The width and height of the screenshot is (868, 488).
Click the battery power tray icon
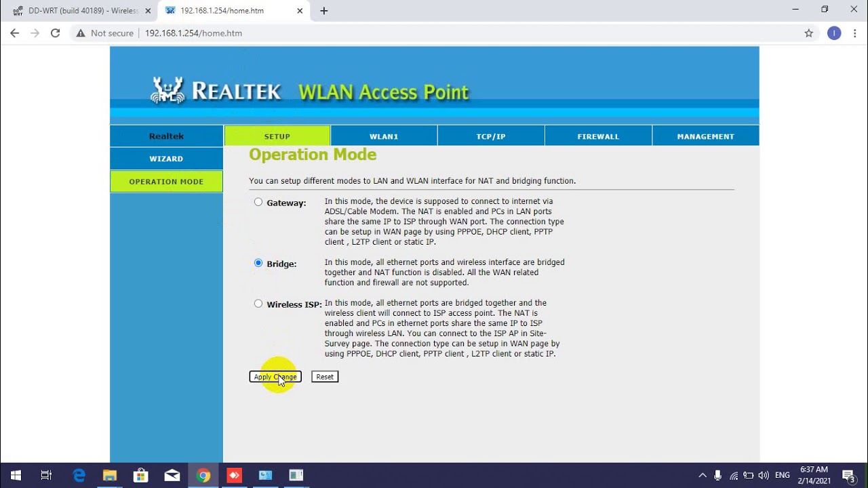coord(749,476)
